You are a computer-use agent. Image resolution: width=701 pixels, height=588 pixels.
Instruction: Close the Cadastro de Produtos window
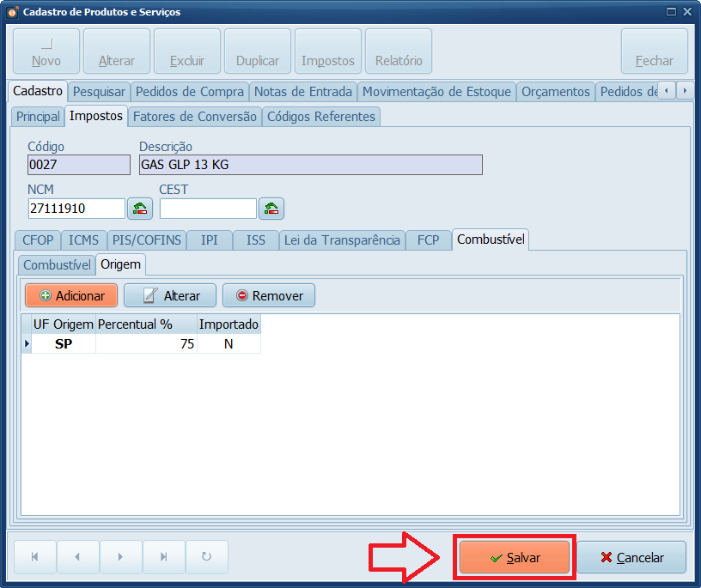687,12
